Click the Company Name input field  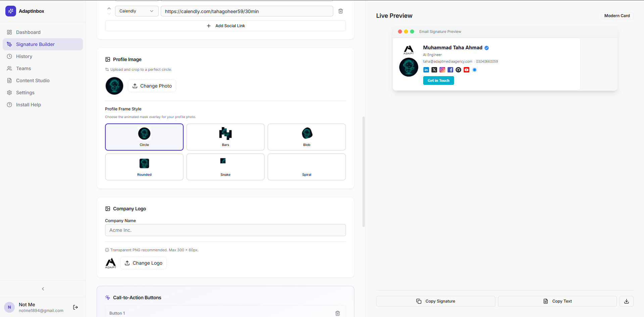(x=226, y=230)
